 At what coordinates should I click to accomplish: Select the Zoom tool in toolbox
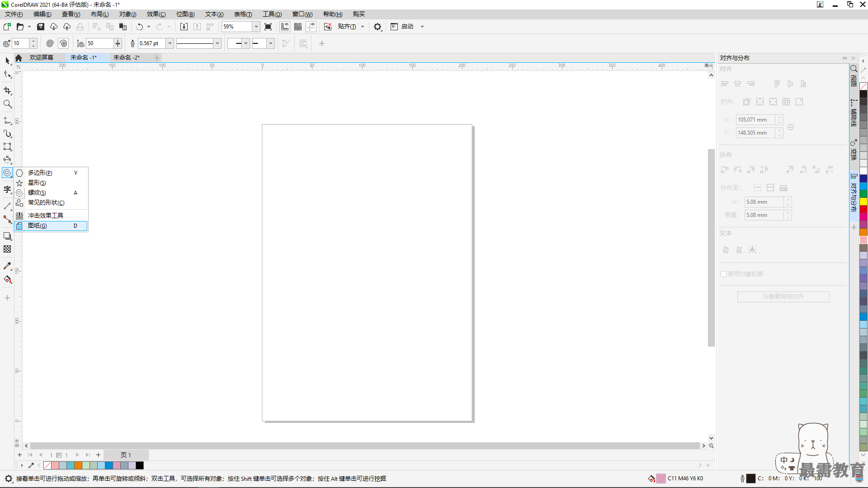[7, 104]
